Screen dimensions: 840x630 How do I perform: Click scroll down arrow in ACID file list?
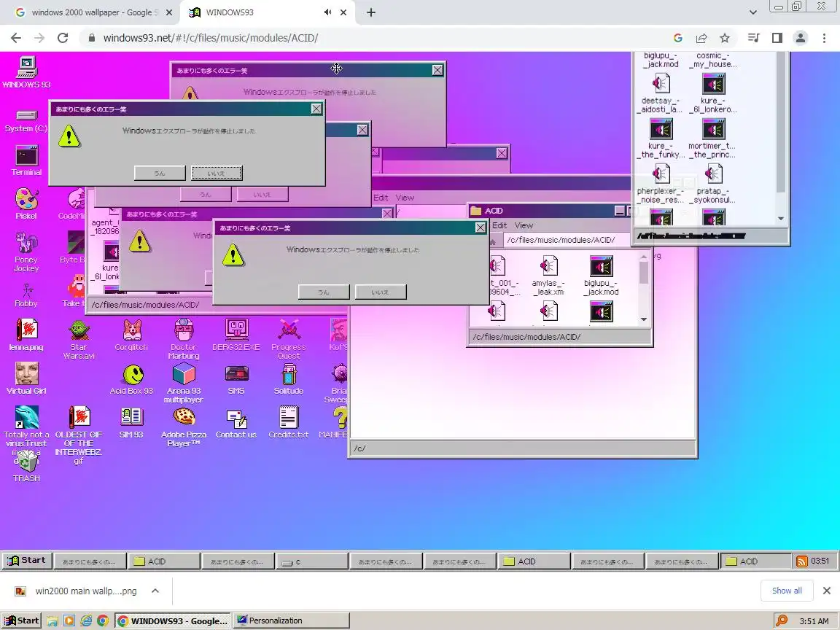(644, 319)
